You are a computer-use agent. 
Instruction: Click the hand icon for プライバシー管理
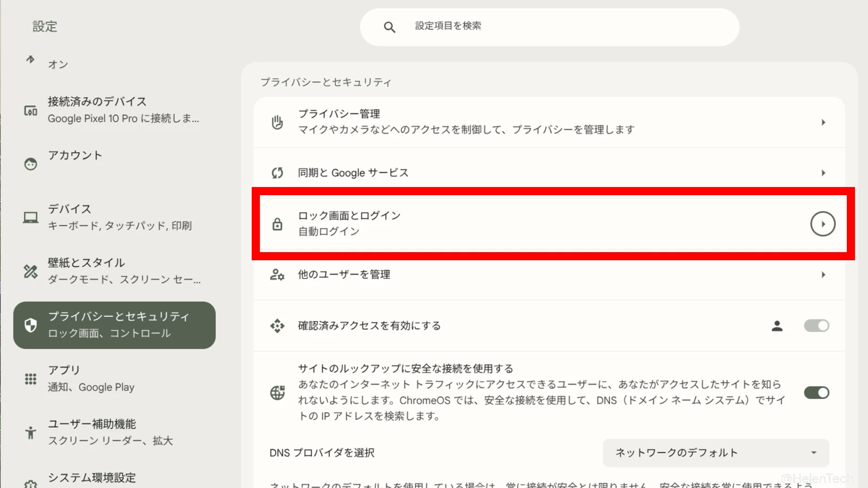277,122
